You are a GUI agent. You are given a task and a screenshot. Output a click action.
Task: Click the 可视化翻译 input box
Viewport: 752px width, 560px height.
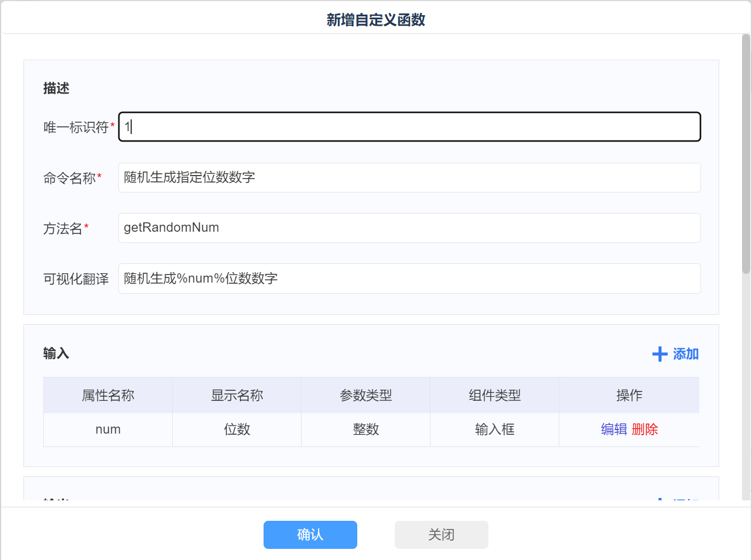point(409,279)
